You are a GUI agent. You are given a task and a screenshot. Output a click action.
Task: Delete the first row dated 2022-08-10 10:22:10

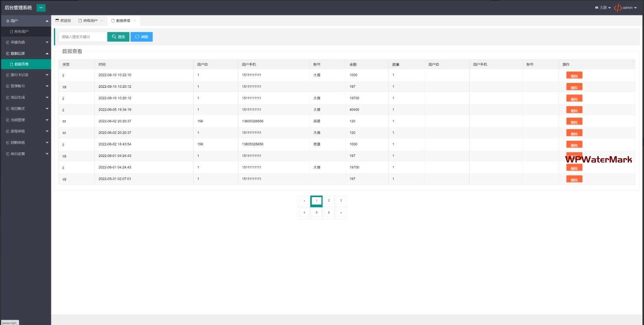(x=574, y=76)
